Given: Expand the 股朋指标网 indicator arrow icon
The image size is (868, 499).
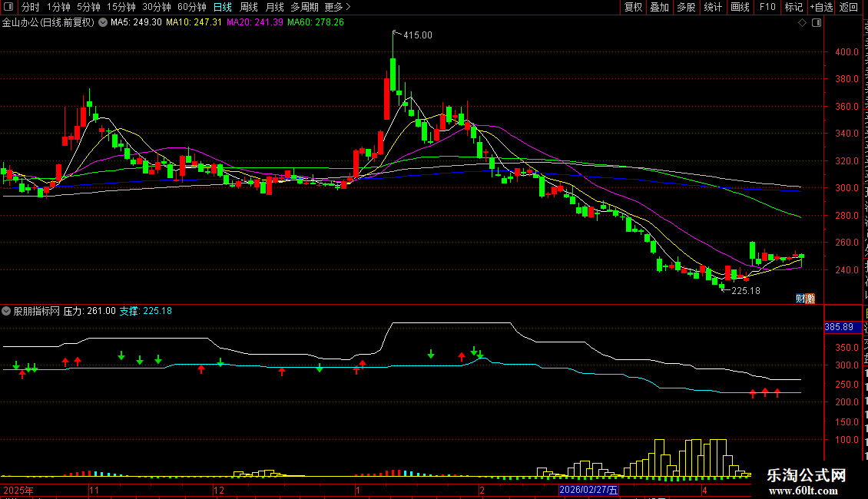Looking at the screenshot, I should tap(6, 311).
